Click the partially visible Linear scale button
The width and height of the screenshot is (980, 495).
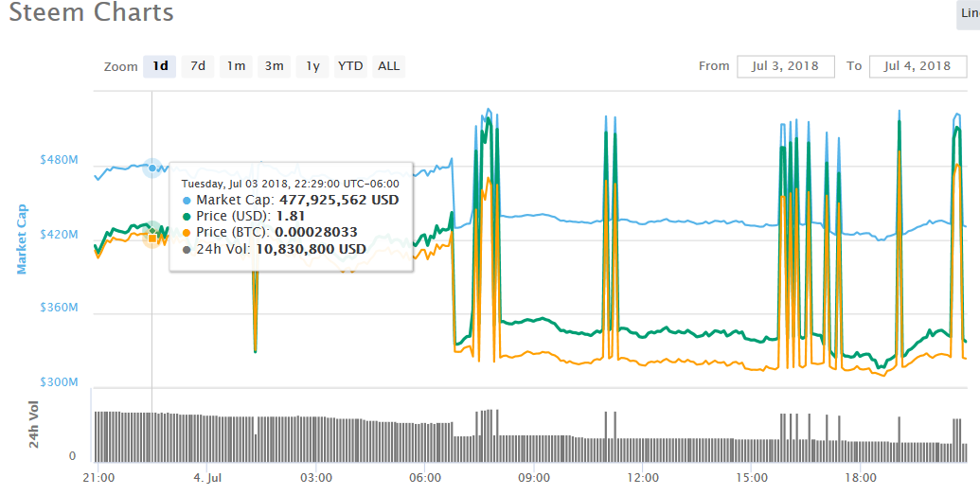pyautogui.click(x=969, y=14)
